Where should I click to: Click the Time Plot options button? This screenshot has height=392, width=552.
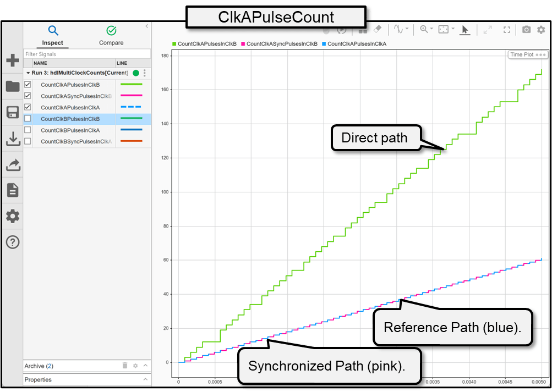[540, 54]
